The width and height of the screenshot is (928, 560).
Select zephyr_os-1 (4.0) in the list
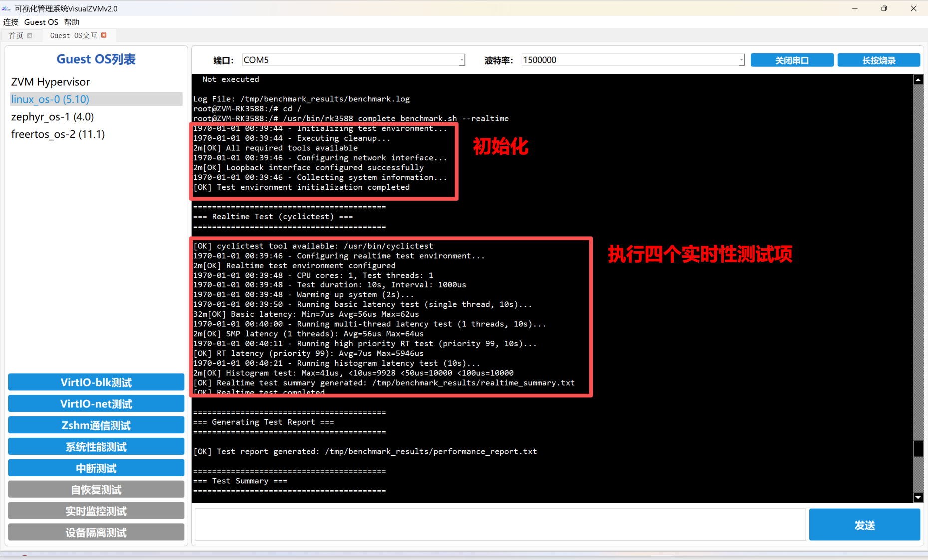tap(52, 117)
